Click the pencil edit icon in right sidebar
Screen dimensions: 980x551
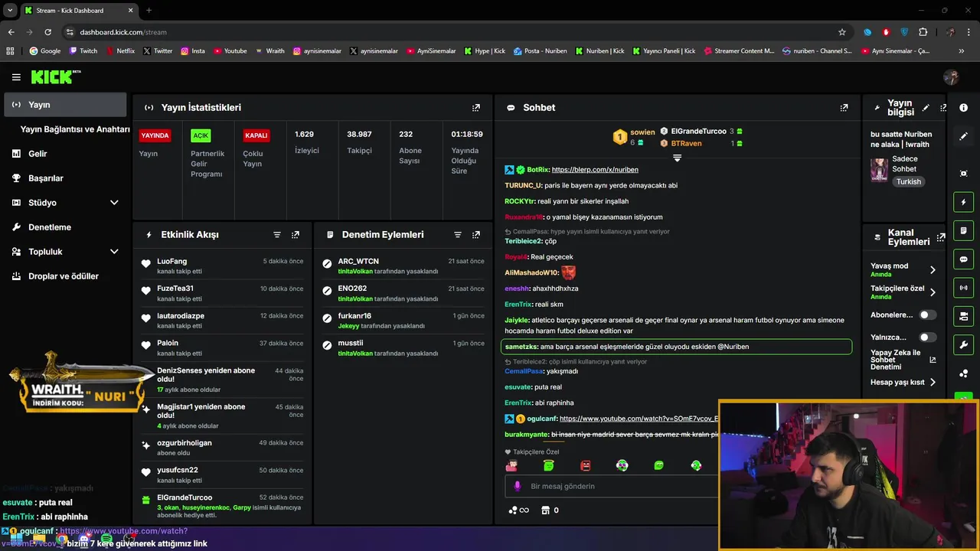point(963,136)
